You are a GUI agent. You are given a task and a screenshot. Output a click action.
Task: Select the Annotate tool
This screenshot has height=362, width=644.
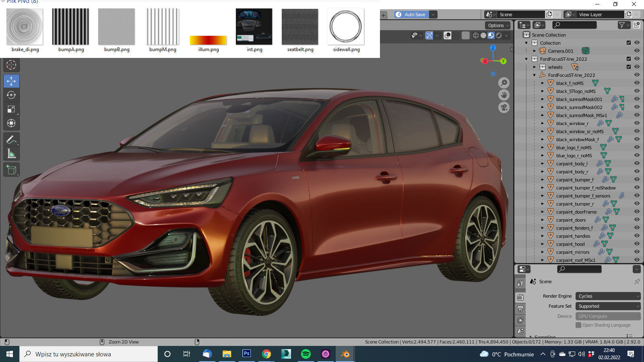(x=11, y=140)
